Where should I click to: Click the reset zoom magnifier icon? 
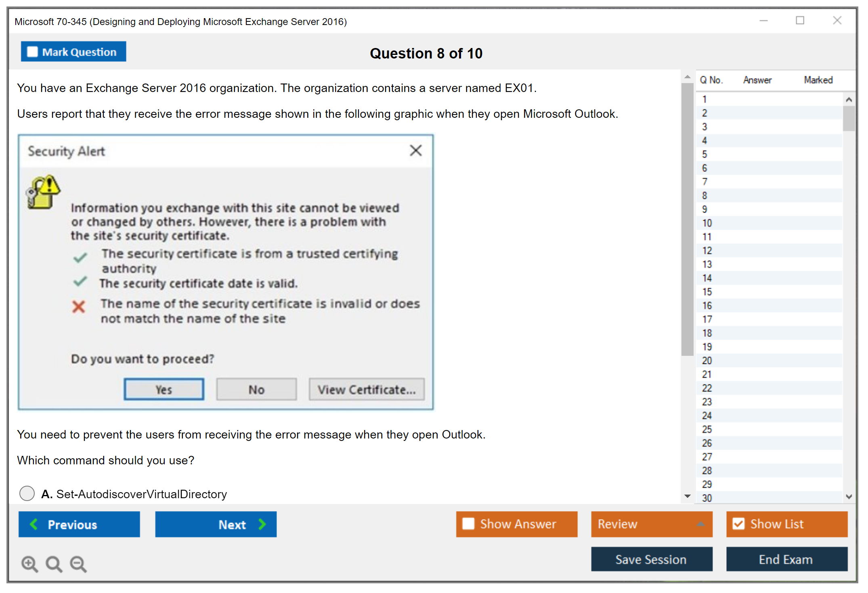pyautogui.click(x=54, y=564)
